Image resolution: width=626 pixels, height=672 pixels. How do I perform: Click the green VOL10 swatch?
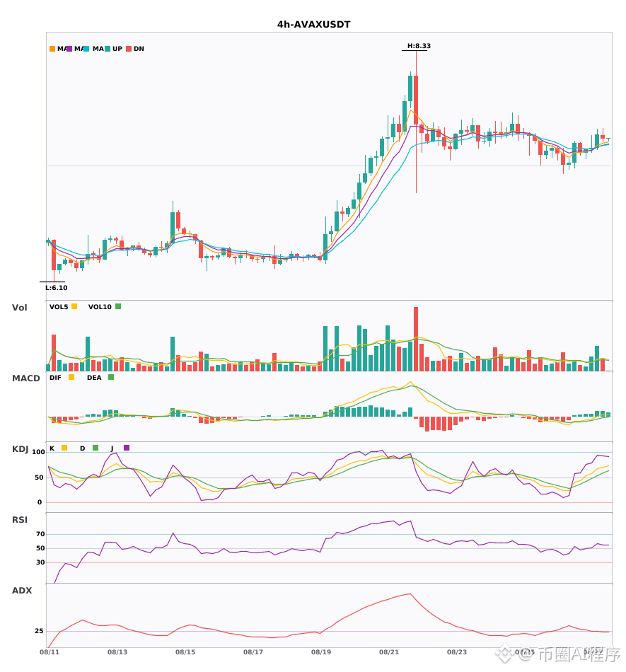(118, 306)
